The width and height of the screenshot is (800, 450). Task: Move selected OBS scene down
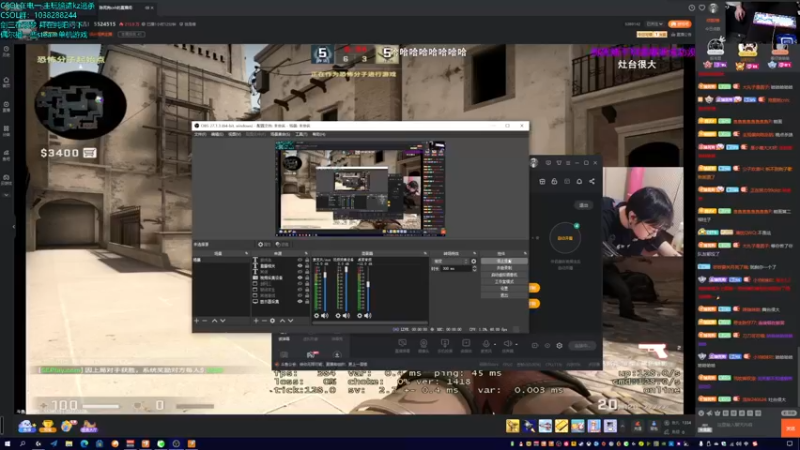(x=222, y=321)
